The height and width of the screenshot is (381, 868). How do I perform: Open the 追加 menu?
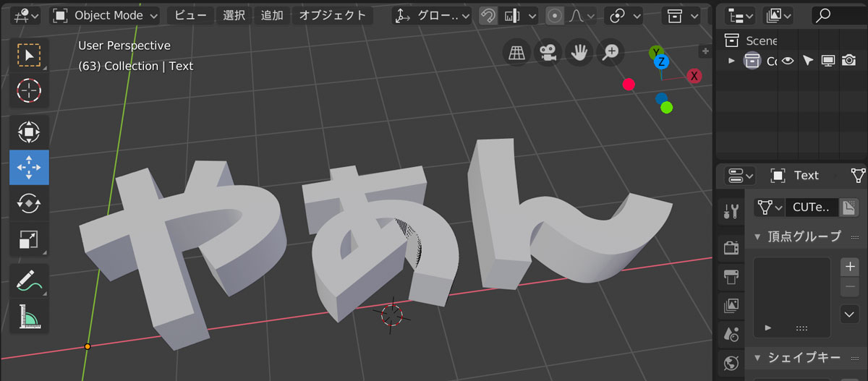pyautogui.click(x=272, y=15)
